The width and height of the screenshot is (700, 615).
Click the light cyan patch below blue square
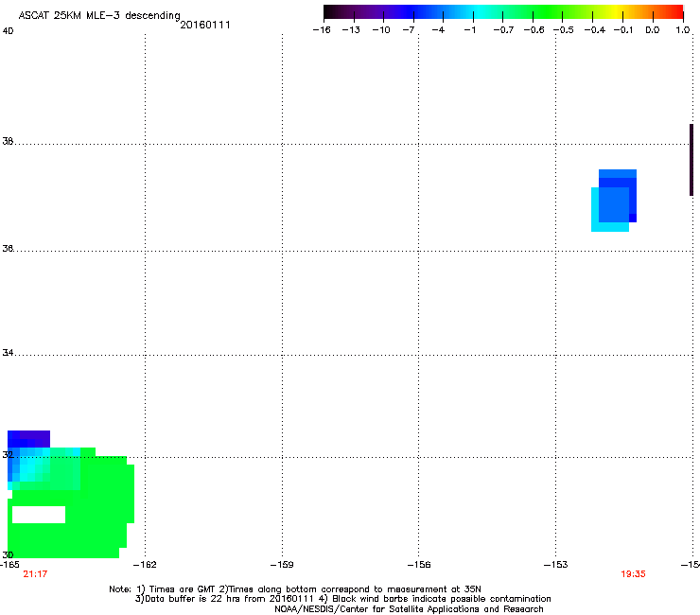(x=610, y=227)
